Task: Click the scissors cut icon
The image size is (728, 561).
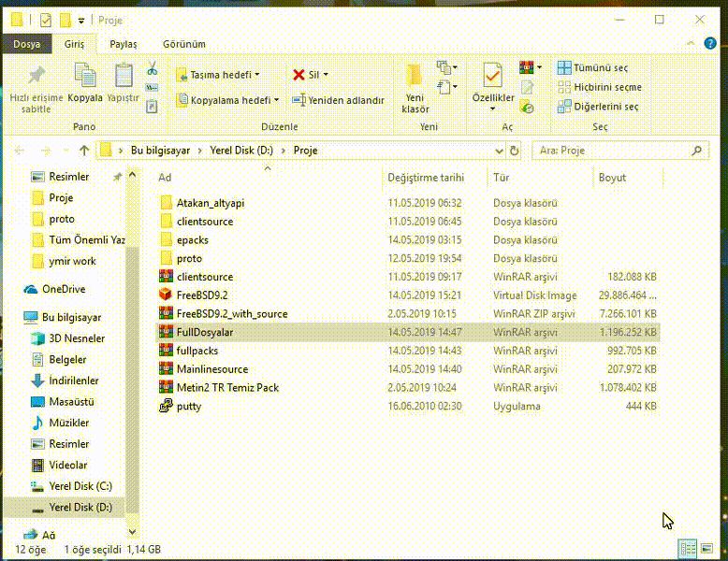Action: click(152, 68)
